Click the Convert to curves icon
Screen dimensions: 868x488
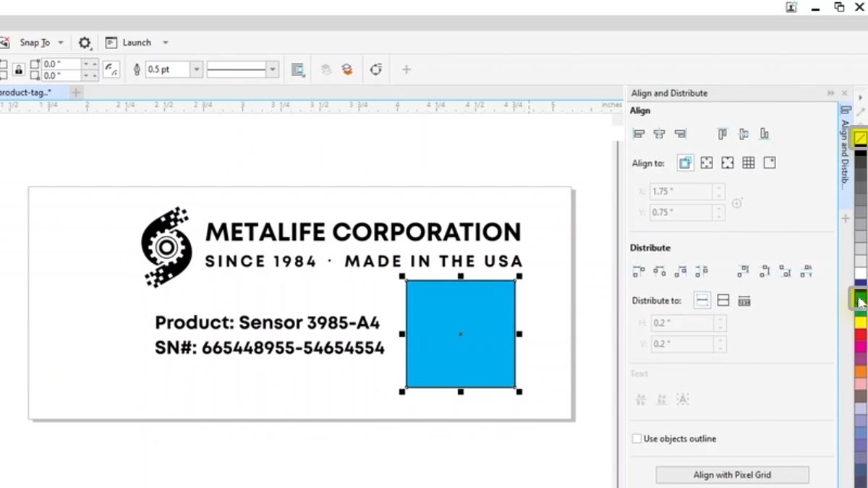[x=375, y=69]
